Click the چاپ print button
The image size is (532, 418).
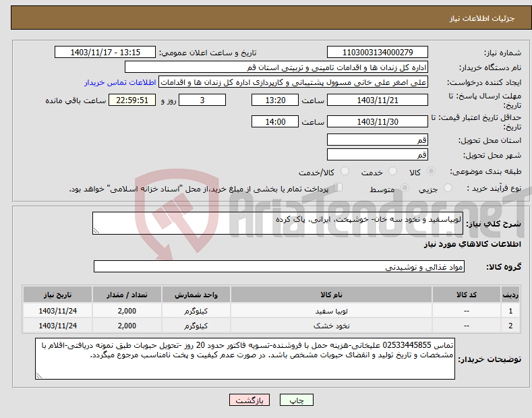(297, 400)
